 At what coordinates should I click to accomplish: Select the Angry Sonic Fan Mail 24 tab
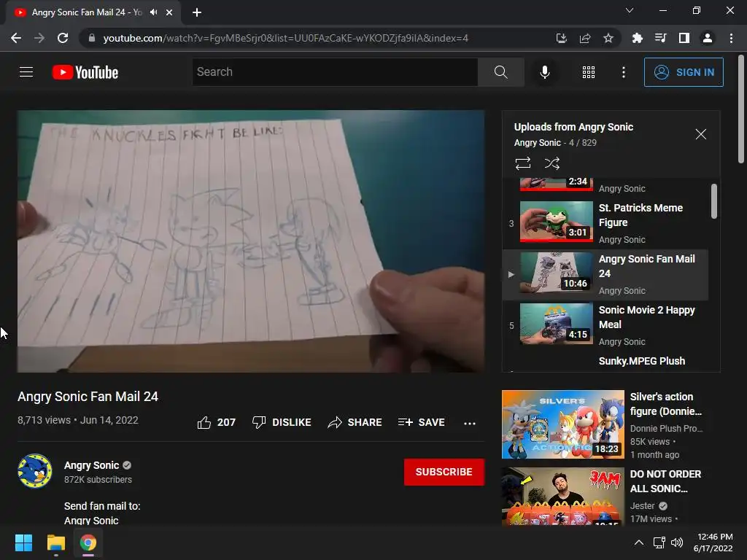click(x=93, y=12)
